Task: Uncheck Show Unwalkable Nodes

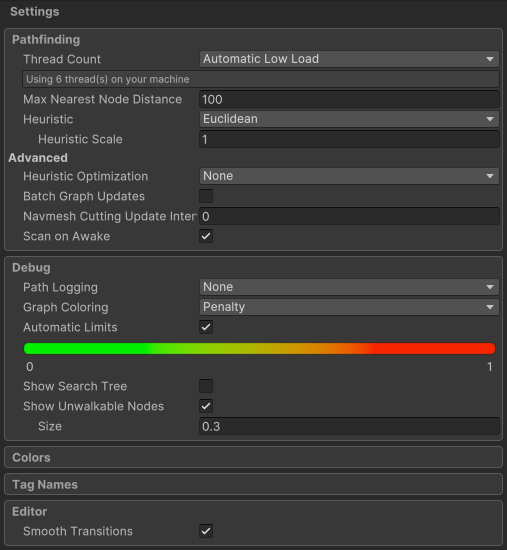Action: [206, 406]
